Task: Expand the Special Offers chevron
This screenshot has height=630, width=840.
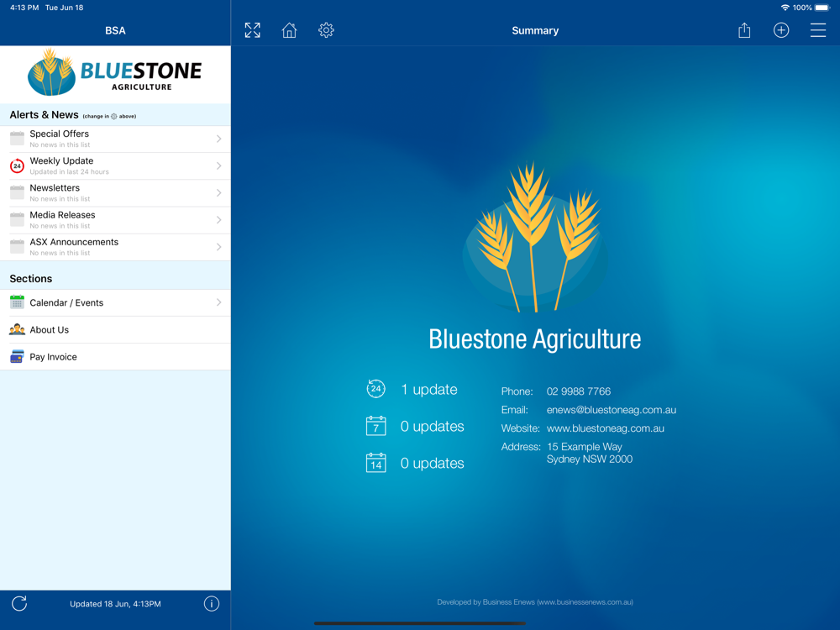Action: click(x=218, y=139)
